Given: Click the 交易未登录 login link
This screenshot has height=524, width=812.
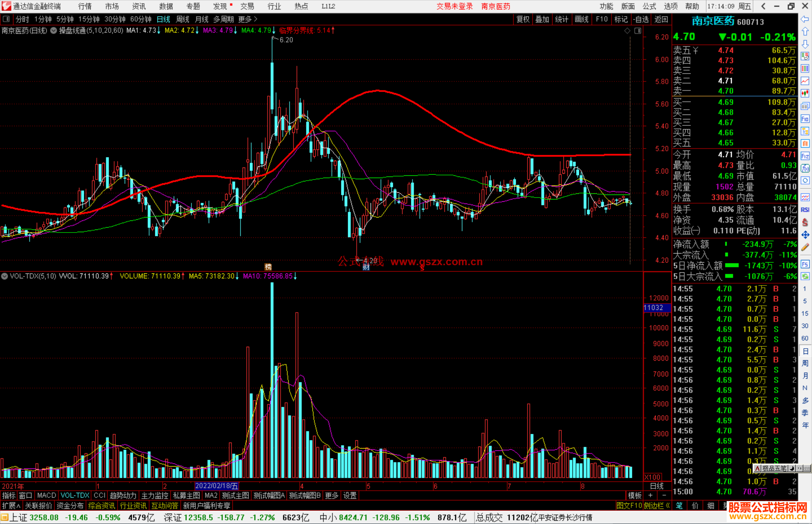Looking at the screenshot, I should (x=454, y=6).
